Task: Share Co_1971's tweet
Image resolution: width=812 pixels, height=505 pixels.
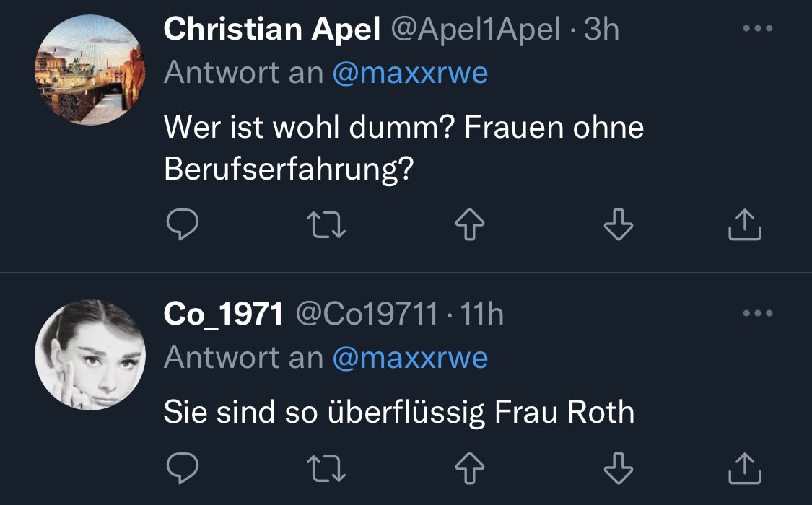Action: (743, 468)
